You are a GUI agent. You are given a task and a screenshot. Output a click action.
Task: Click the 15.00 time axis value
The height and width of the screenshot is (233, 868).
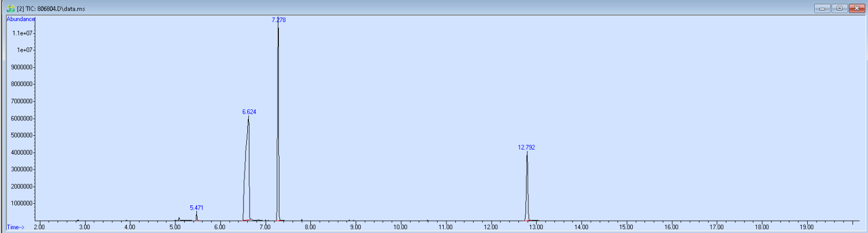click(626, 227)
